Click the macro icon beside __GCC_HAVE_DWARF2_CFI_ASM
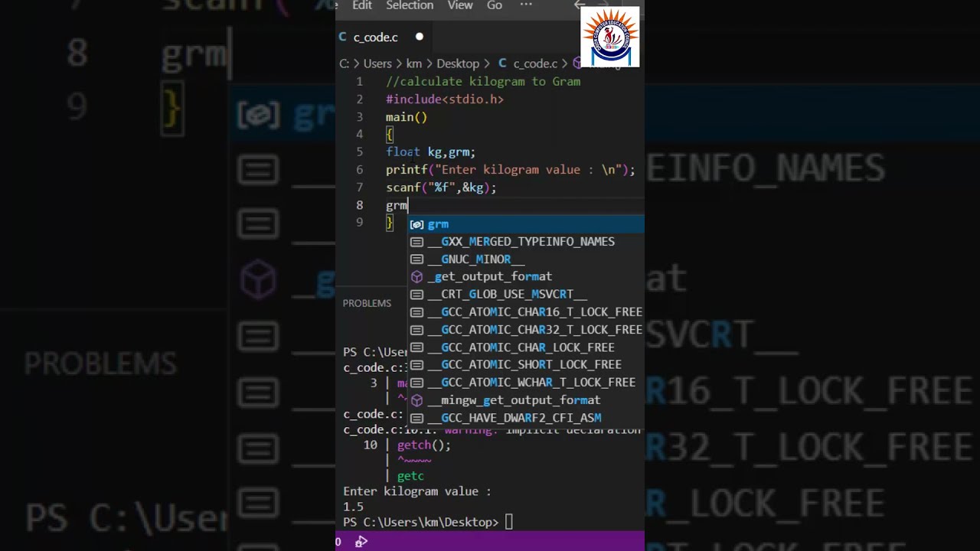The width and height of the screenshot is (980, 551). pos(416,418)
